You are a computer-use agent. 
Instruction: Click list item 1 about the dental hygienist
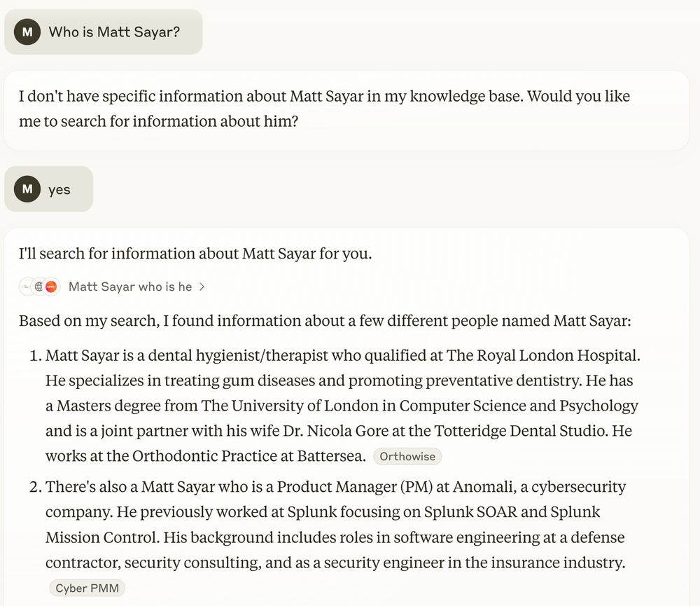pyautogui.click(x=342, y=406)
